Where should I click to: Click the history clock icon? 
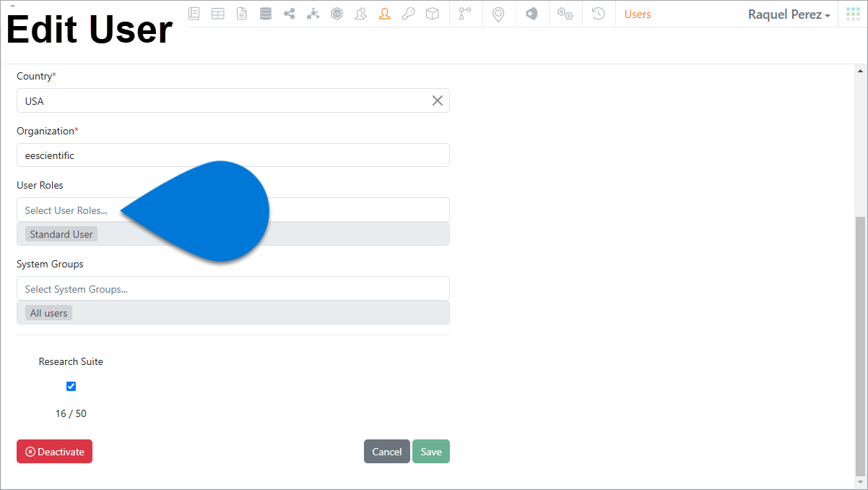coord(599,13)
